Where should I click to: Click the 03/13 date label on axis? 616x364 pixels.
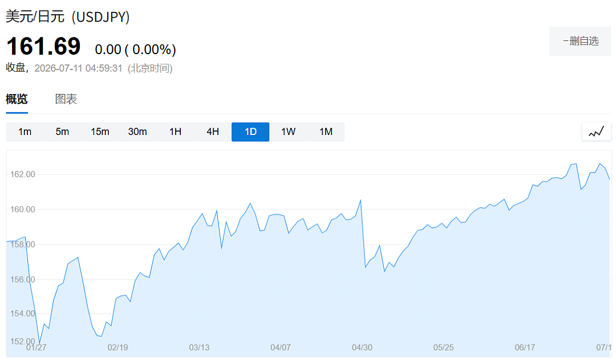click(199, 347)
